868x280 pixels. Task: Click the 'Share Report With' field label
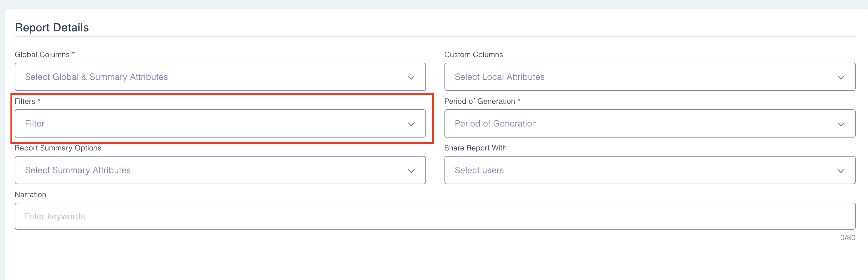[475, 148]
